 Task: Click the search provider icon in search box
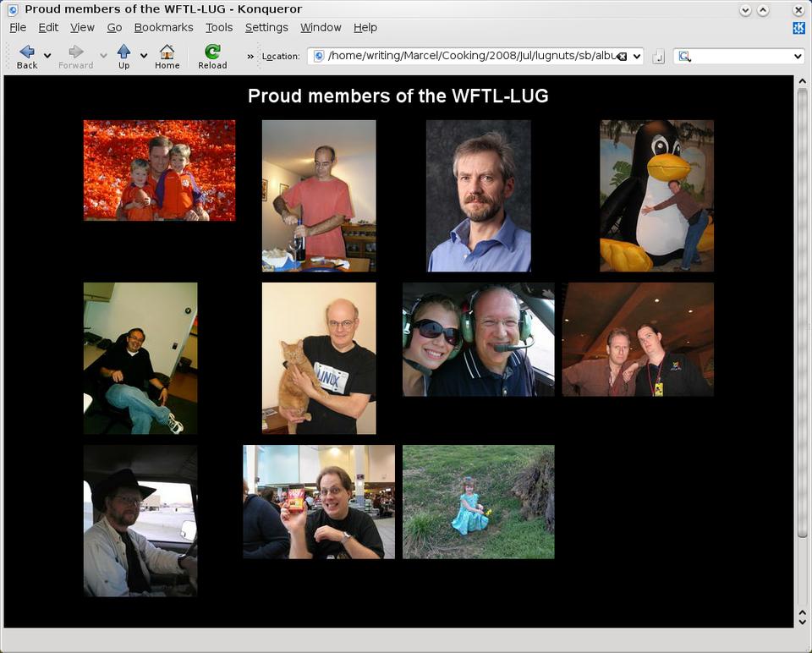(685, 57)
